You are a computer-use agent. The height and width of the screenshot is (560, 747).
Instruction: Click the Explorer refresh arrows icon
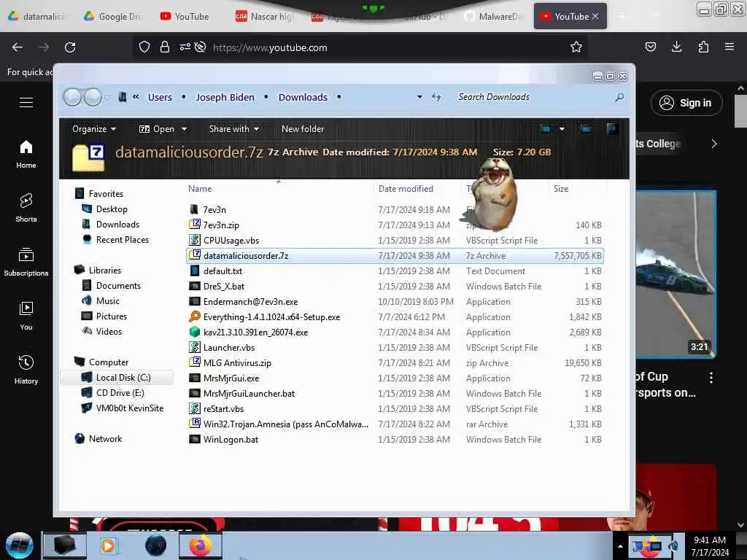(x=436, y=97)
